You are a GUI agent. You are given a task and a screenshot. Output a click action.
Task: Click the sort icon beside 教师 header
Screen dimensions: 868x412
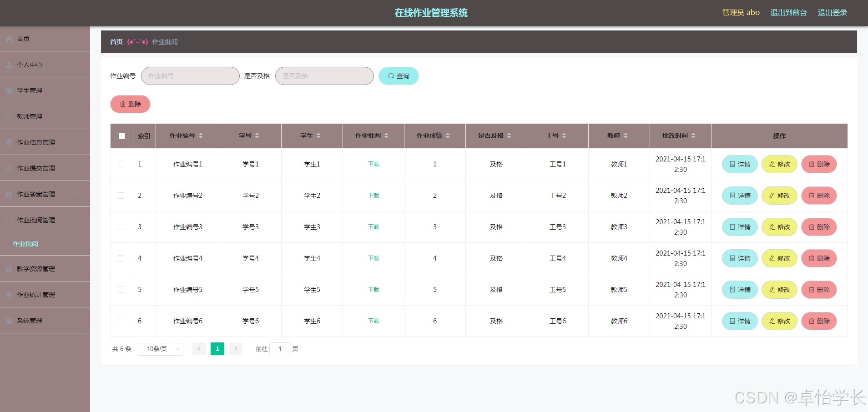pos(626,136)
